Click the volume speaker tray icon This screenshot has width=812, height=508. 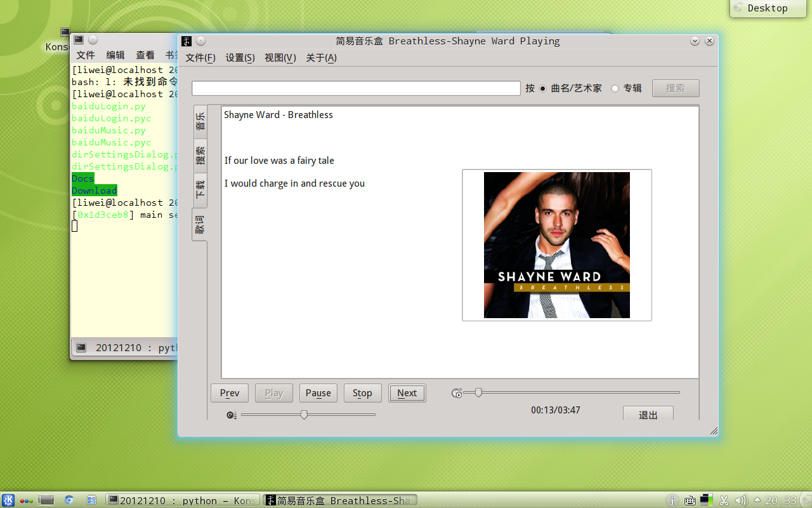pyautogui.click(x=740, y=500)
